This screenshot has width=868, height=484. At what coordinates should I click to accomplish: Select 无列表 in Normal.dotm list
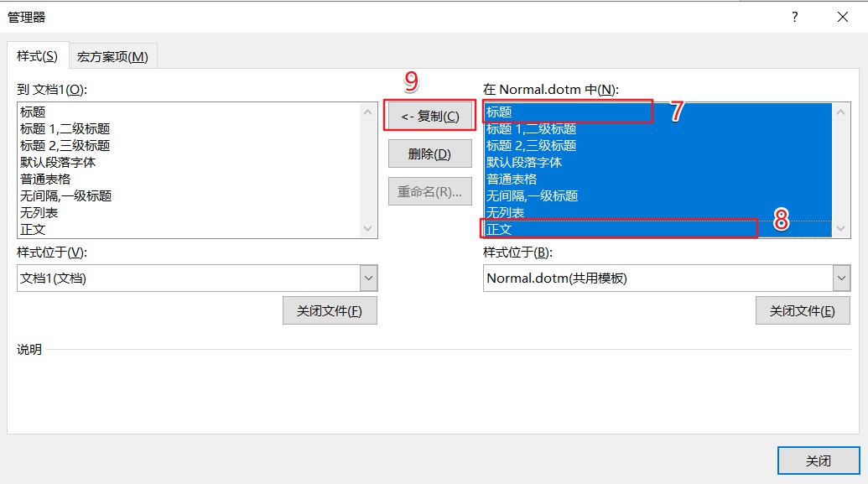[x=658, y=213]
